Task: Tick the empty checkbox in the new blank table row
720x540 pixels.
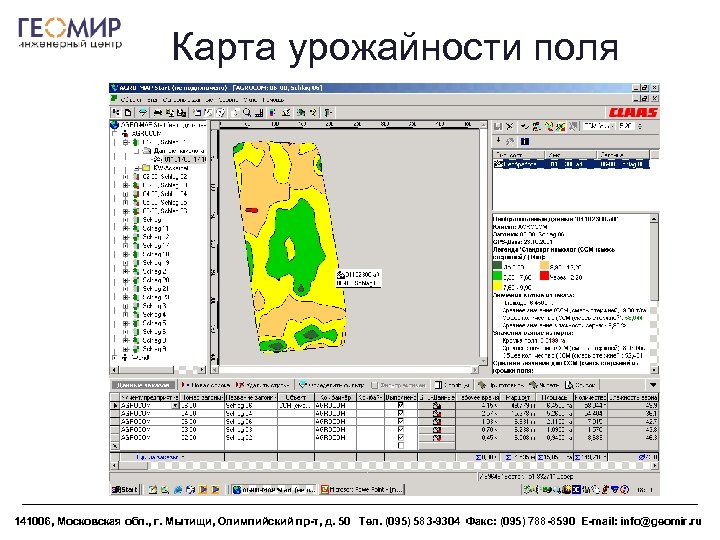Action: pos(400,445)
